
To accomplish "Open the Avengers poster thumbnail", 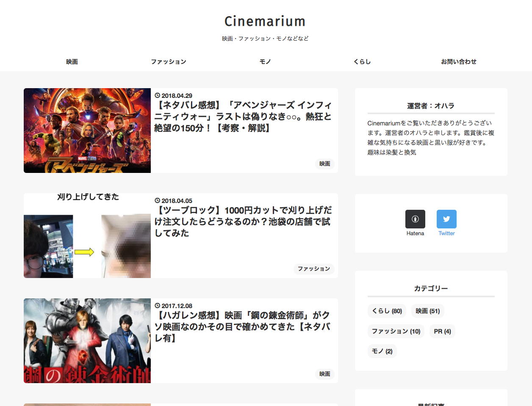I will click(x=87, y=131).
